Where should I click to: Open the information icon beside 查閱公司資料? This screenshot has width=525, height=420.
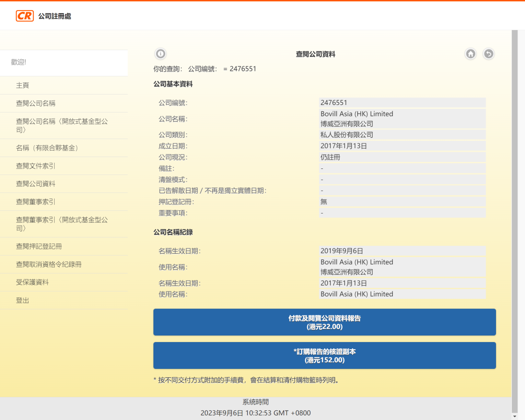pyautogui.click(x=160, y=53)
